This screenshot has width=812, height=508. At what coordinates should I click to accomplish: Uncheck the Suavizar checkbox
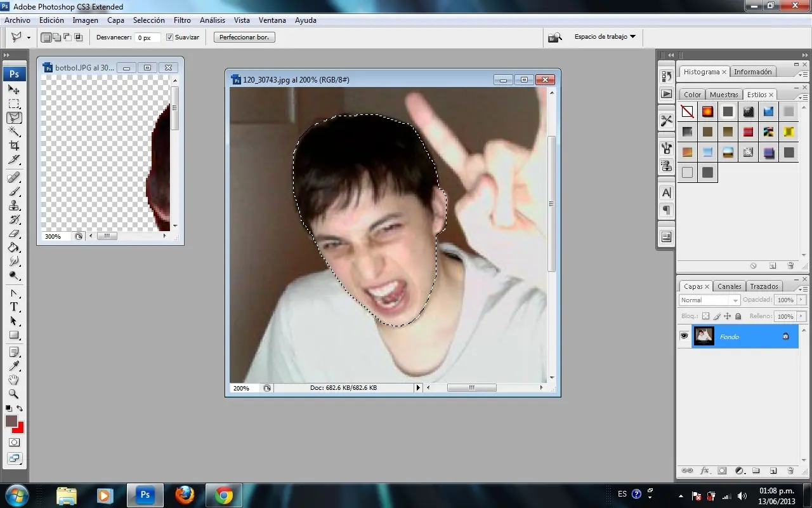[x=169, y=37]
